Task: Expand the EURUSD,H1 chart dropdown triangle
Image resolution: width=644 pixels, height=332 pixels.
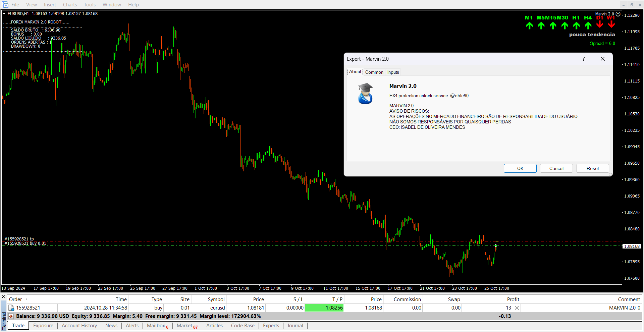Action: pyautogui.click(x=4, y=14)
